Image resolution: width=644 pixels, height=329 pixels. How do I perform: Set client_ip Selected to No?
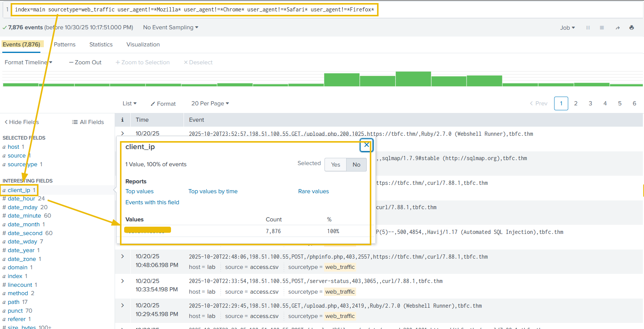tap(356, 165)
